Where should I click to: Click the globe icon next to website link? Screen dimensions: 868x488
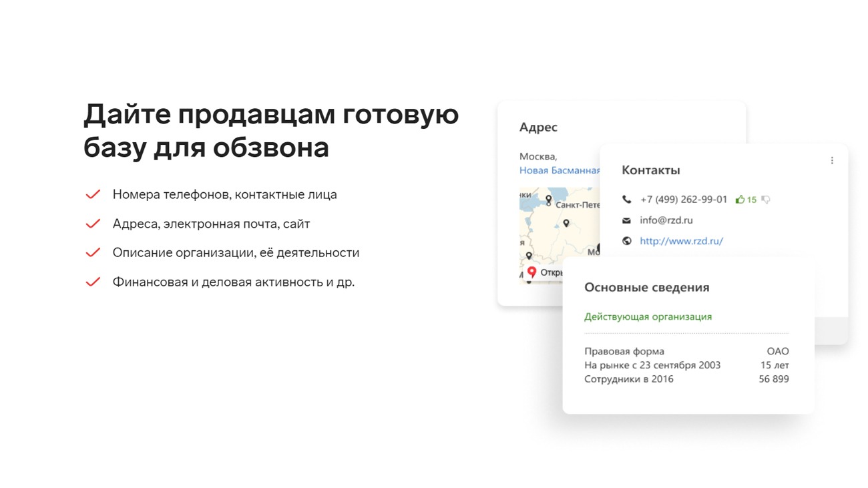pos(626,241)
